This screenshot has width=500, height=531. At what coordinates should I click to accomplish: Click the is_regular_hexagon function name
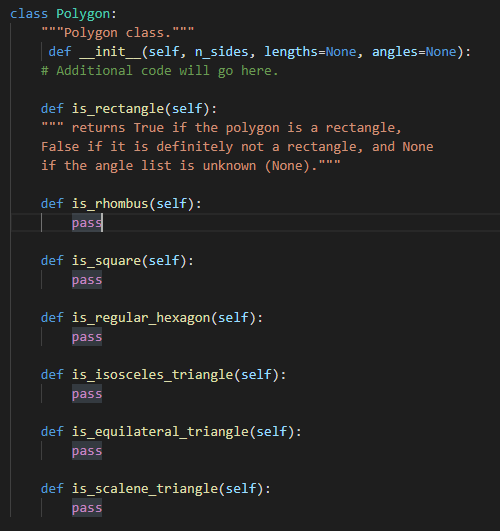click(x=141, y=318)
